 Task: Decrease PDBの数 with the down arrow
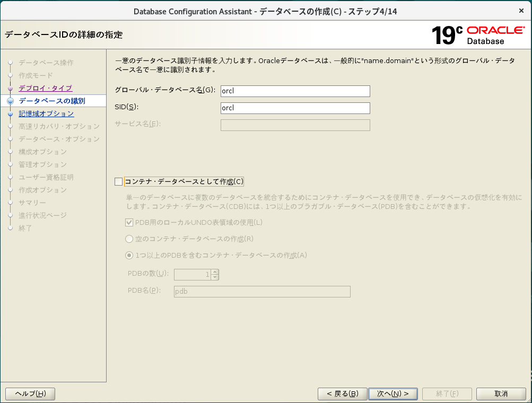[x=215, y=277]
